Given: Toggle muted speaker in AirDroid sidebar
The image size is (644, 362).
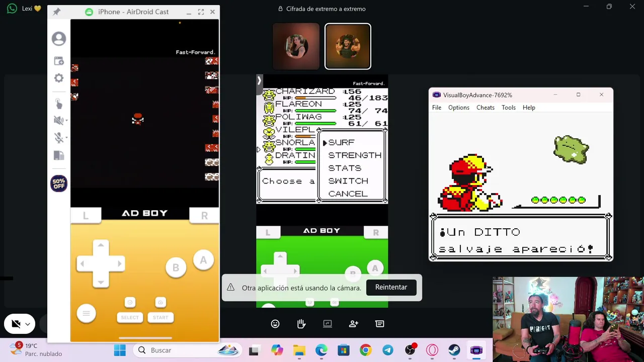Looking at the screenshot, I should tap(58, 120).
